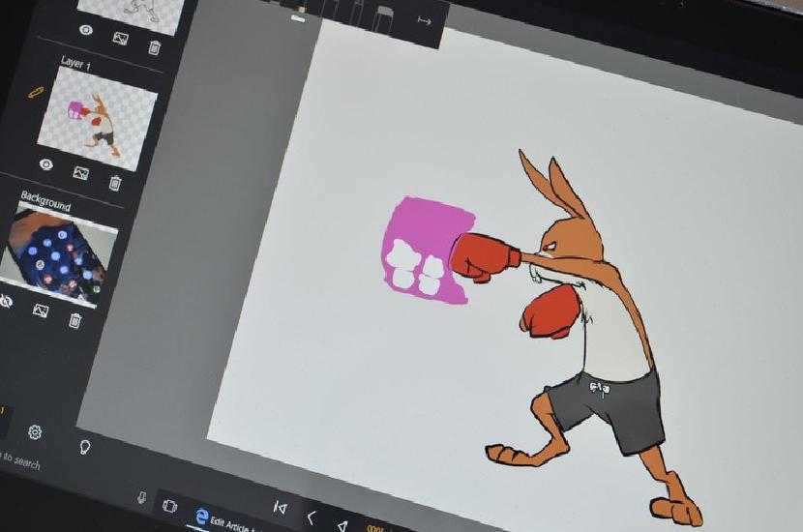Open Task View from the taskbar
Screen dimensions: 803x532
(x=169, y=507)
